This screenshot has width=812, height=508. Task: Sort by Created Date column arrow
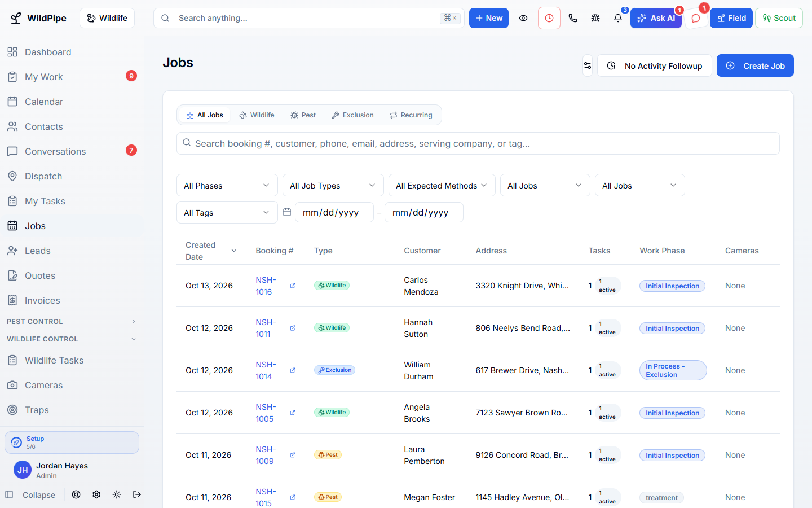tap(233, 251)
